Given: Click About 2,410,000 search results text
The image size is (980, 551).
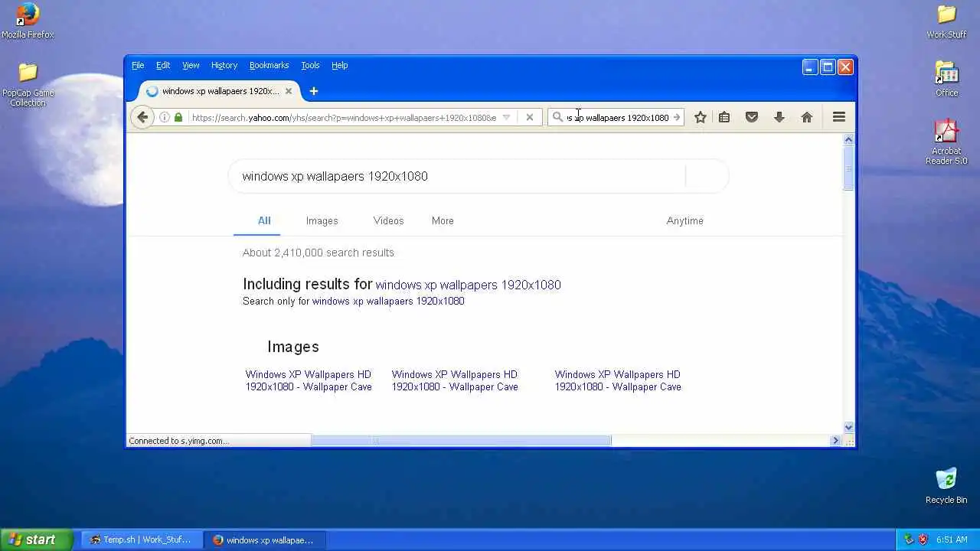Looking at the screenshot, I should [x=318, y=253].
